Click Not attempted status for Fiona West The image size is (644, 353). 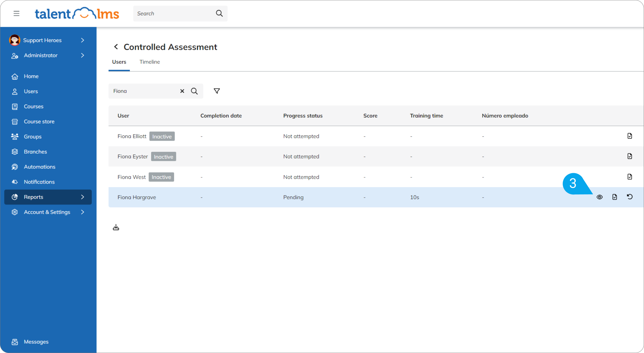point(301,177)
